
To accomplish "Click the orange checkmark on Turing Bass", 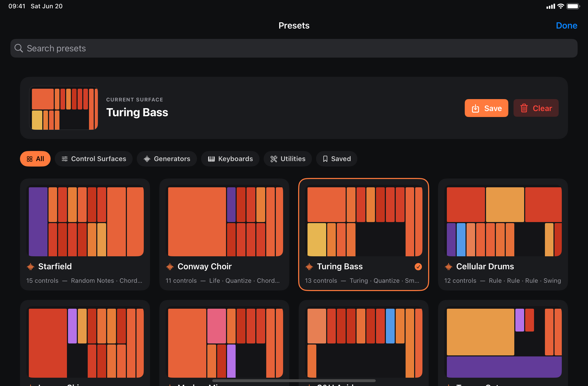I will (x=418, y=267).
